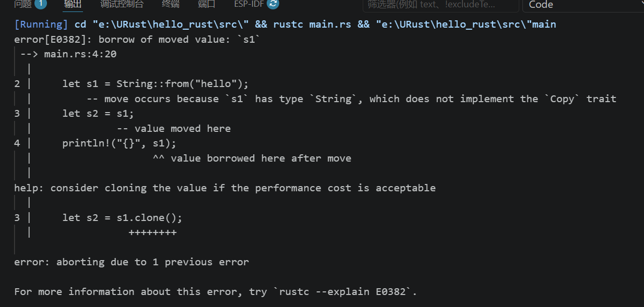The image size is (644, 307).
Task: Switch to the 问题 panel tab
Action: (x=23, y=4)
